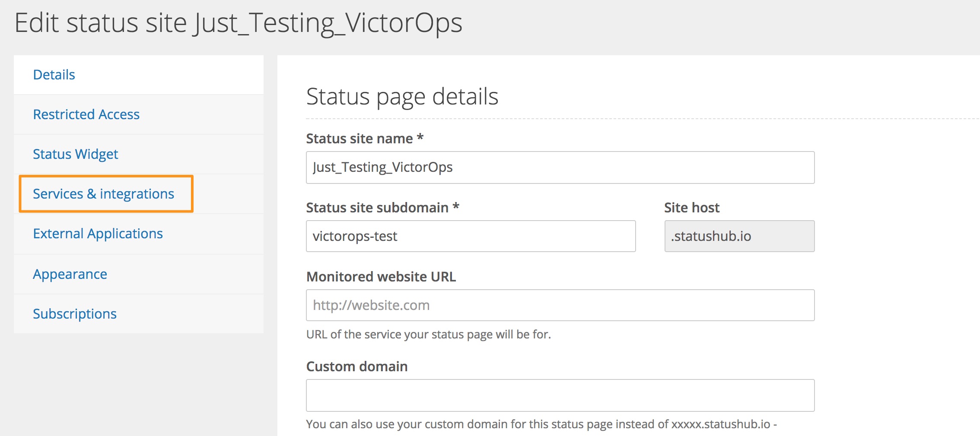Go to Restricted Access settings
The image size is (980, 436).
coord(86,114)
